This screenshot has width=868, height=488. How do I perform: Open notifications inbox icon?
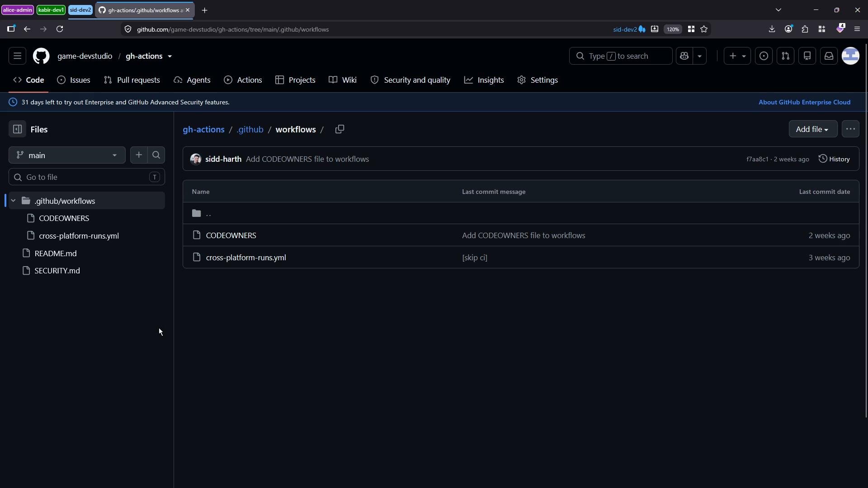(829, 56)
